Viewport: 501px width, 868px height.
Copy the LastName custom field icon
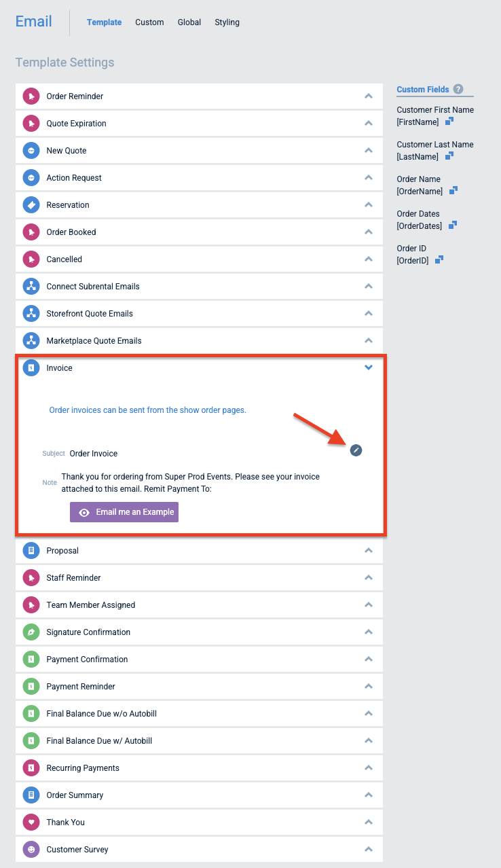449,156
